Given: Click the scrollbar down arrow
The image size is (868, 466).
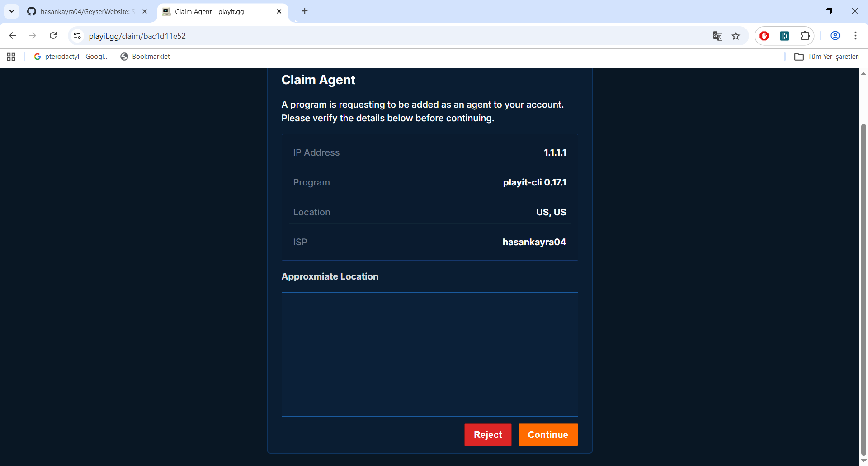Looking at the screenshot, I should click(x=863, y=461).
